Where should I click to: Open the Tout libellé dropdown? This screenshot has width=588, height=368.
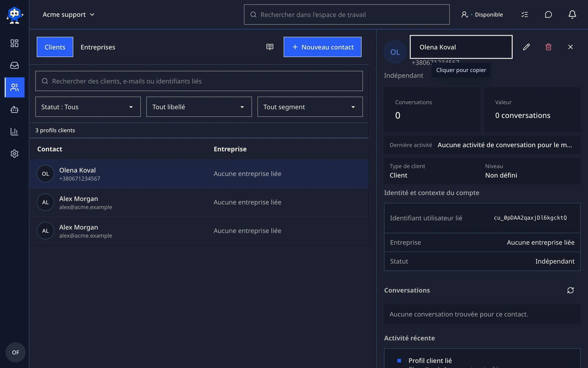(199, 107)
